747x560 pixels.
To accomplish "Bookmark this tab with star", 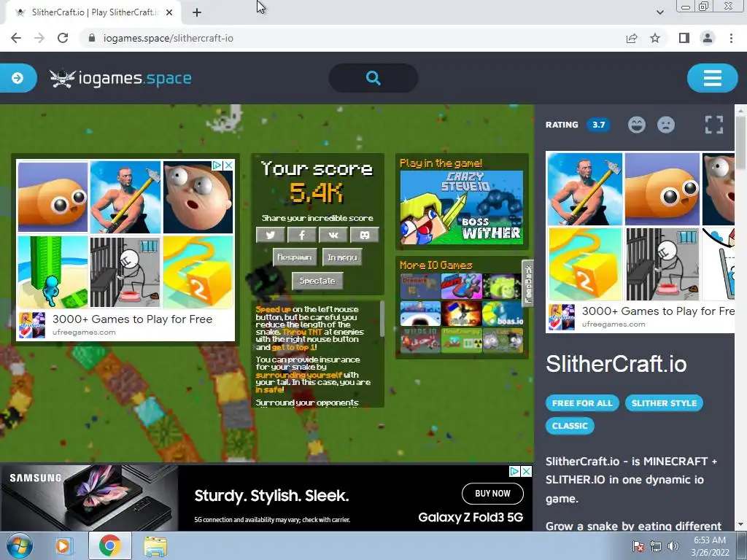I will [655, 38].
